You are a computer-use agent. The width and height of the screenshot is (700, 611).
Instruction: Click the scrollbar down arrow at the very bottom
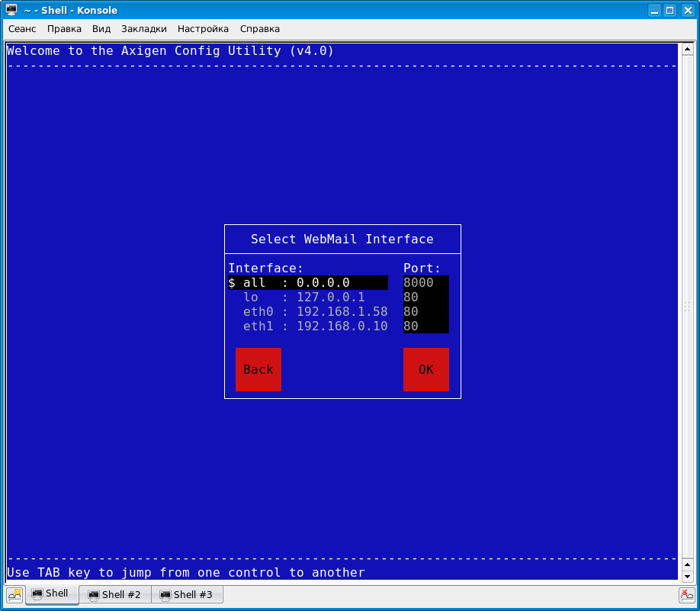(x=688, y=577)
